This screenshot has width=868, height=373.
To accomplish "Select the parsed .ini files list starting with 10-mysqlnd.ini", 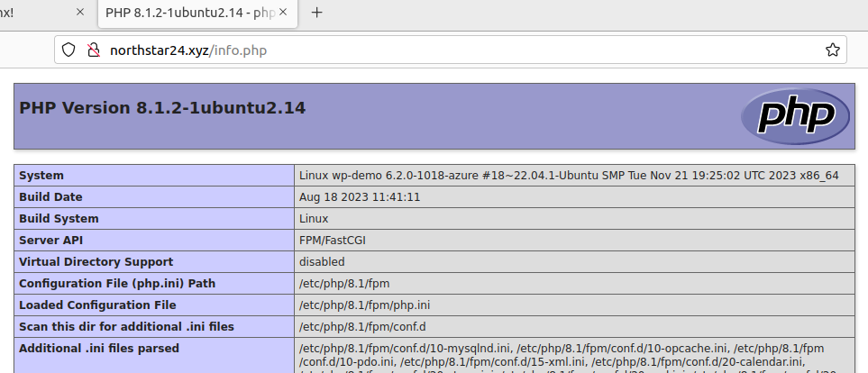I will click(569, 358).
